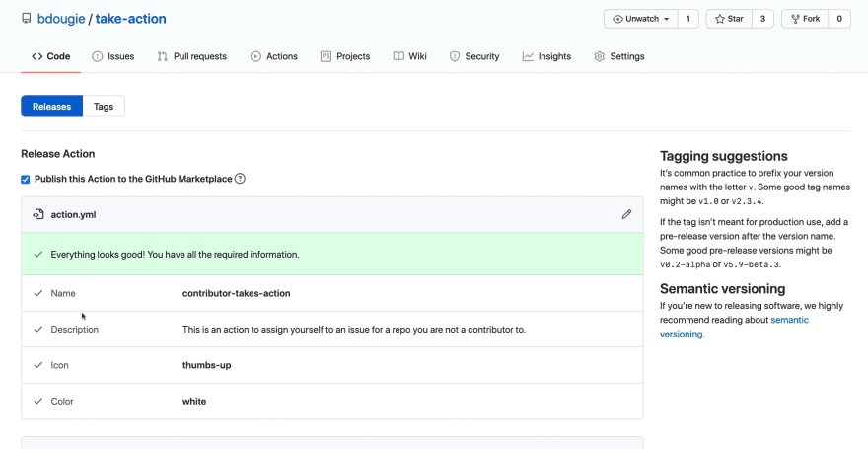Click the Security tab shield icon
Viewport: 868px width, 449px height.
tap(455, 56)
